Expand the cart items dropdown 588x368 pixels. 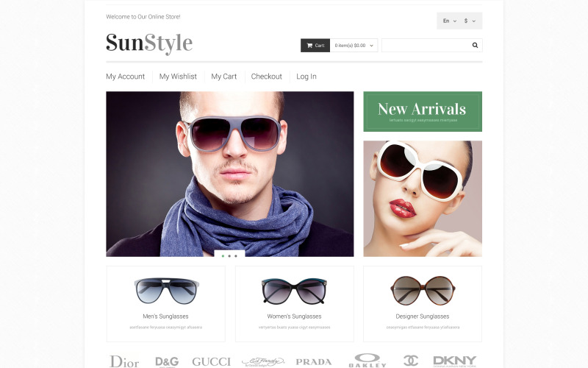pyautogui.click(x=354, y=46)
